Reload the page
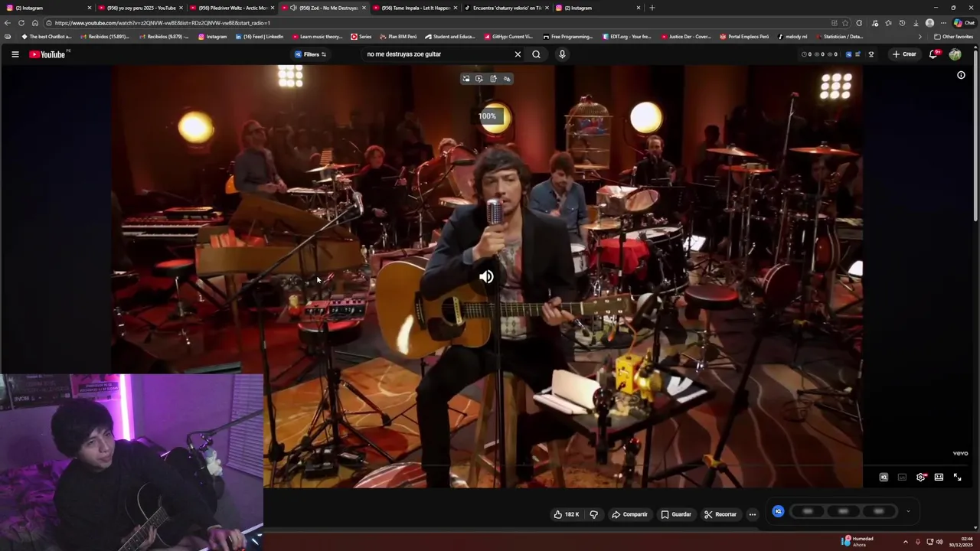This screenshot has height=551, width=980. [21, 23]
